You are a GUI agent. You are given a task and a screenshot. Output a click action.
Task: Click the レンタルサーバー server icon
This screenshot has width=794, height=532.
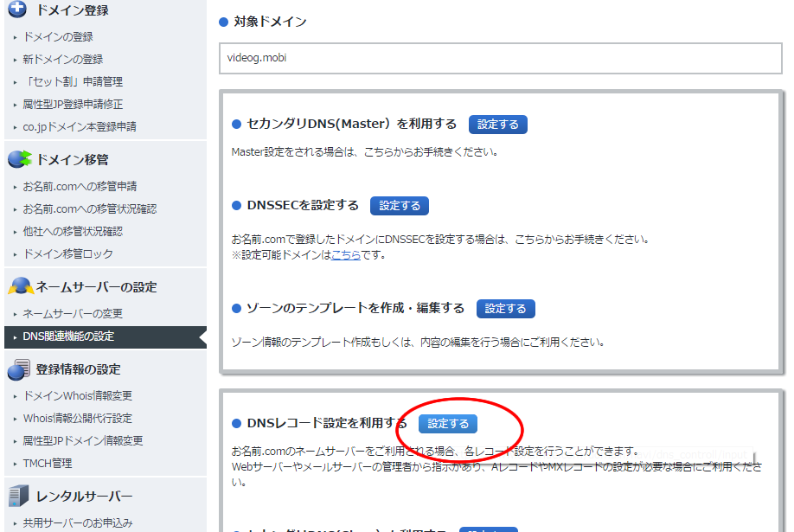[19, 496]
